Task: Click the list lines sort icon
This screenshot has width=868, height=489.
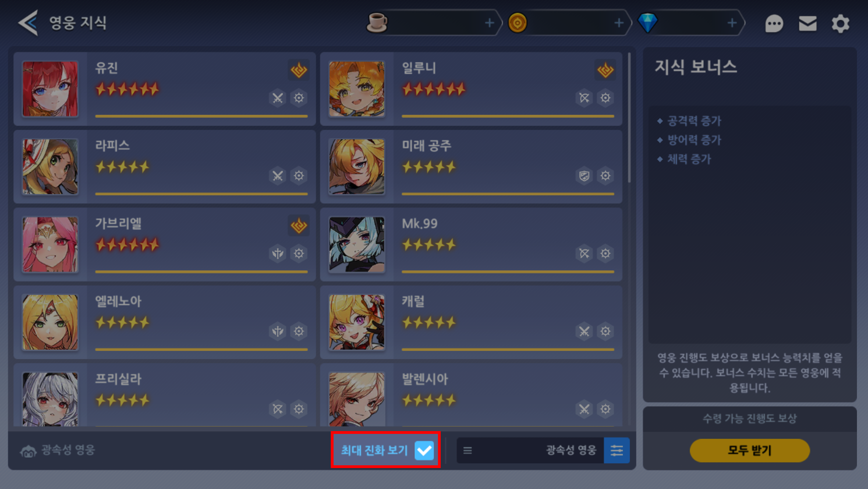Action: tap(467, 450)
